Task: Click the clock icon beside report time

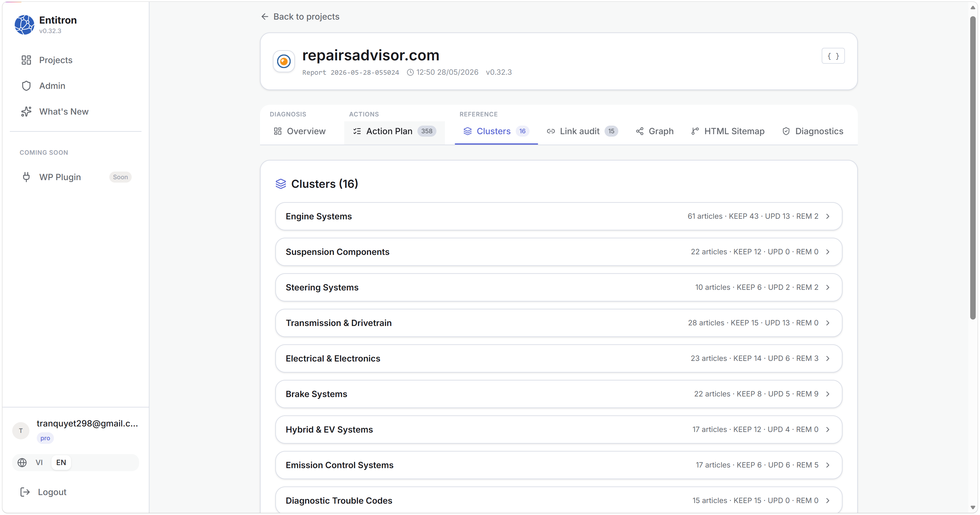Action: [x=410, y=72]
